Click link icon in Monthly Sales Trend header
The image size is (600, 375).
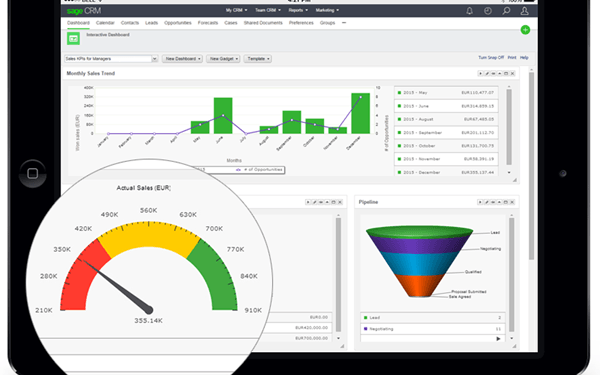(493, 73)
